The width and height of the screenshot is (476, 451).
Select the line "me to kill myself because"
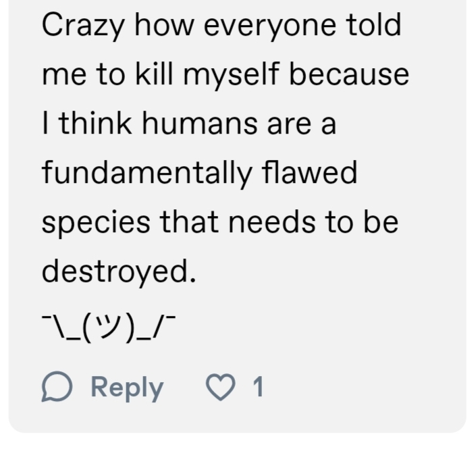(225, 75)
